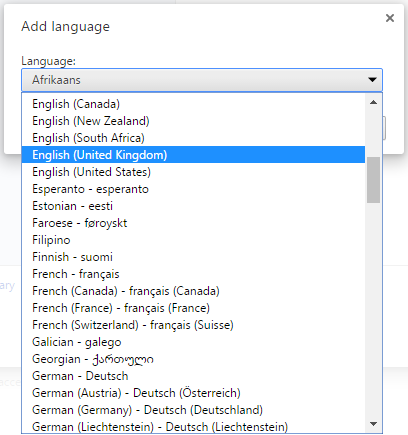Pick French - français
The height and width of the screenshot is (435, 408).
pos(193,274)
